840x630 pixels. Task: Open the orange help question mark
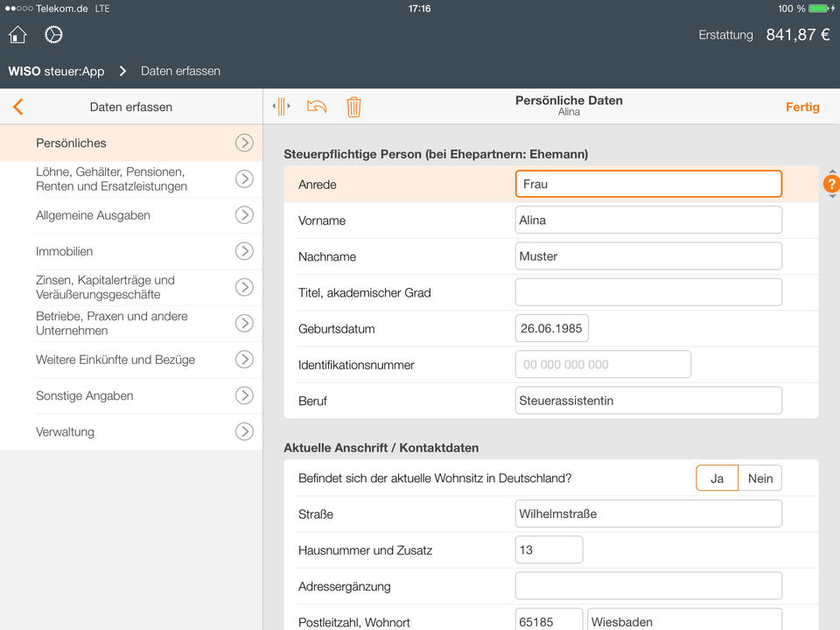pyautogui.click(x=831, y=185)
